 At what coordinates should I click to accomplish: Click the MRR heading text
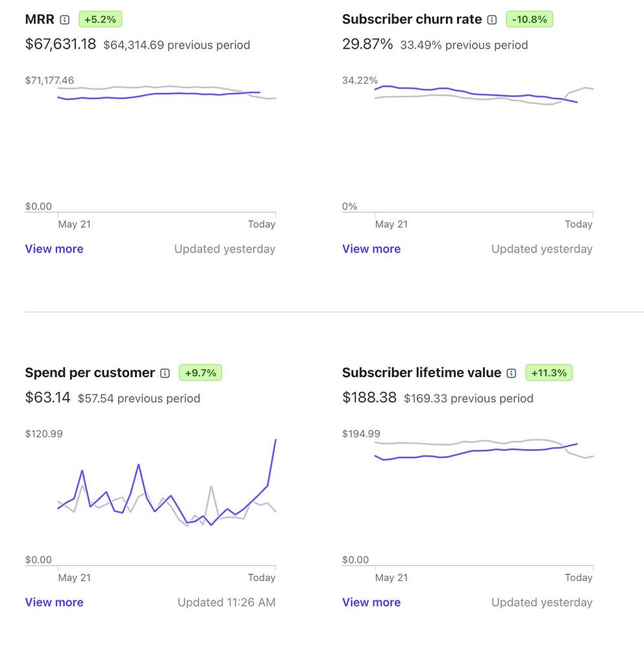[40, 19]
